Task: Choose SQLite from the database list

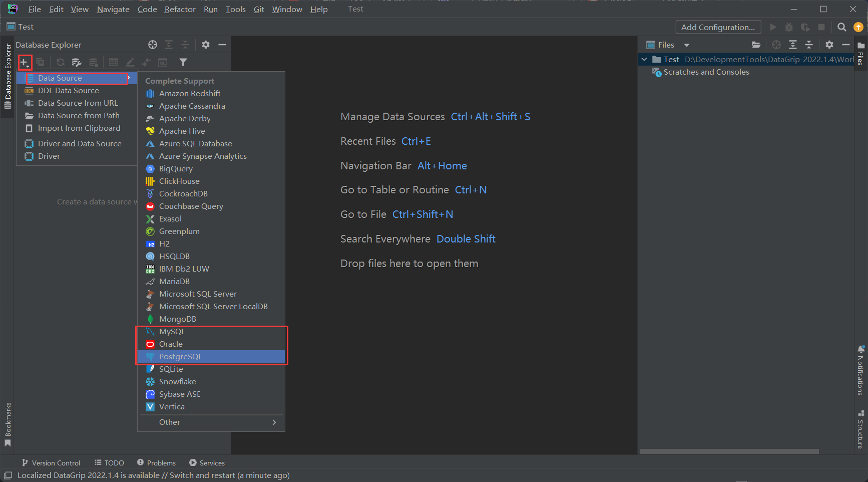Action: (x=211, y=369)
